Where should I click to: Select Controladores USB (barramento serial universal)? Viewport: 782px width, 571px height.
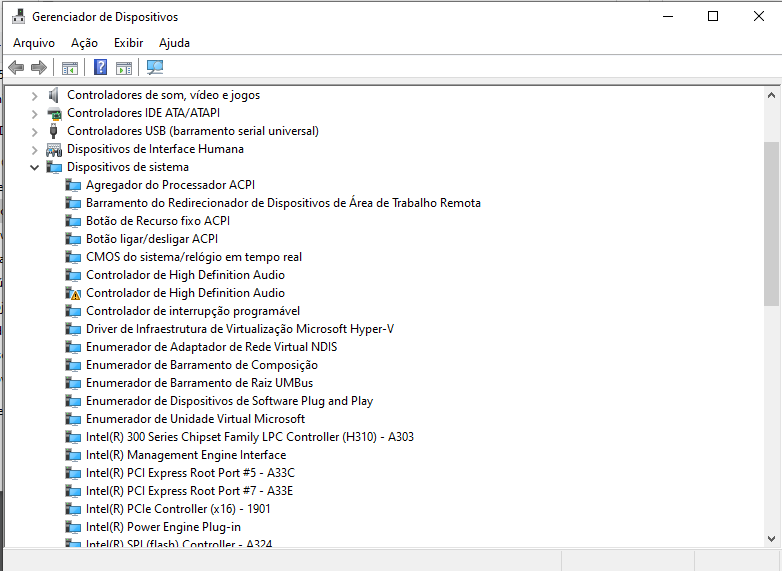click(193, 131)
